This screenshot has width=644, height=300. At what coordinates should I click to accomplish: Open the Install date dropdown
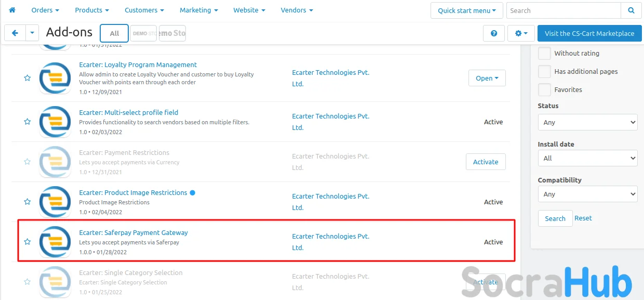(x=587, y=158)
